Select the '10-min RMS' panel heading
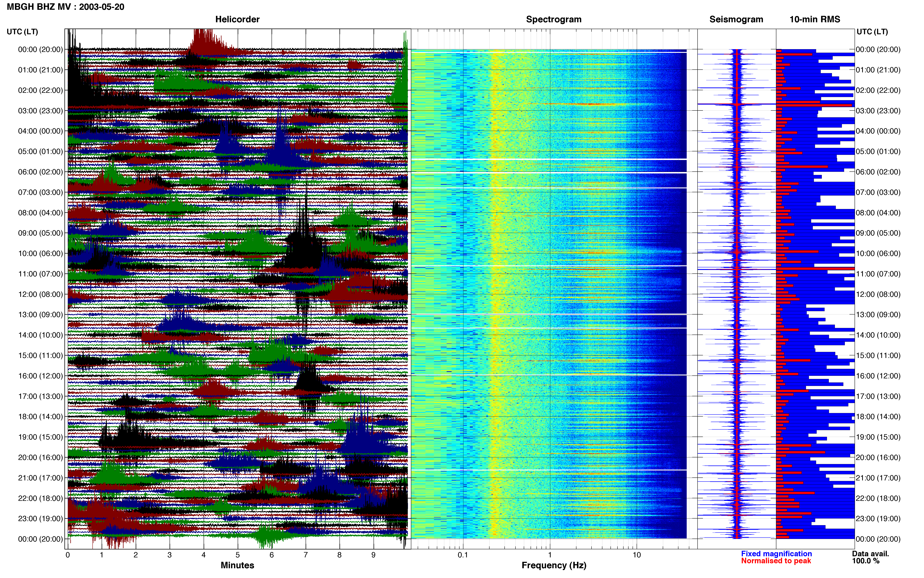Image resolution: width=924 pixels, height=578 pixels. point(815,20)
